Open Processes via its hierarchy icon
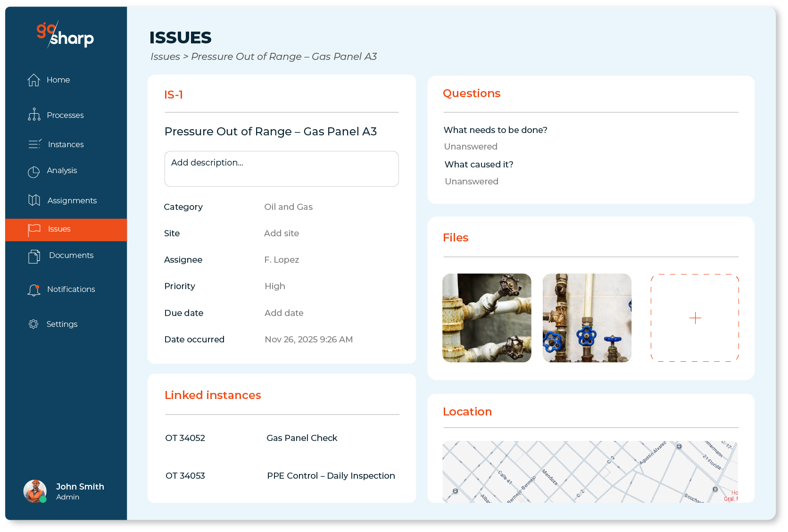788x532 pixels. pos(34,115)
